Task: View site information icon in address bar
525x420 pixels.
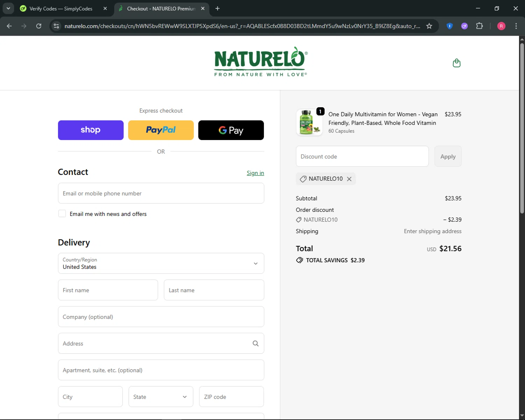Action: pyautogui.click(x=56, y=26)
